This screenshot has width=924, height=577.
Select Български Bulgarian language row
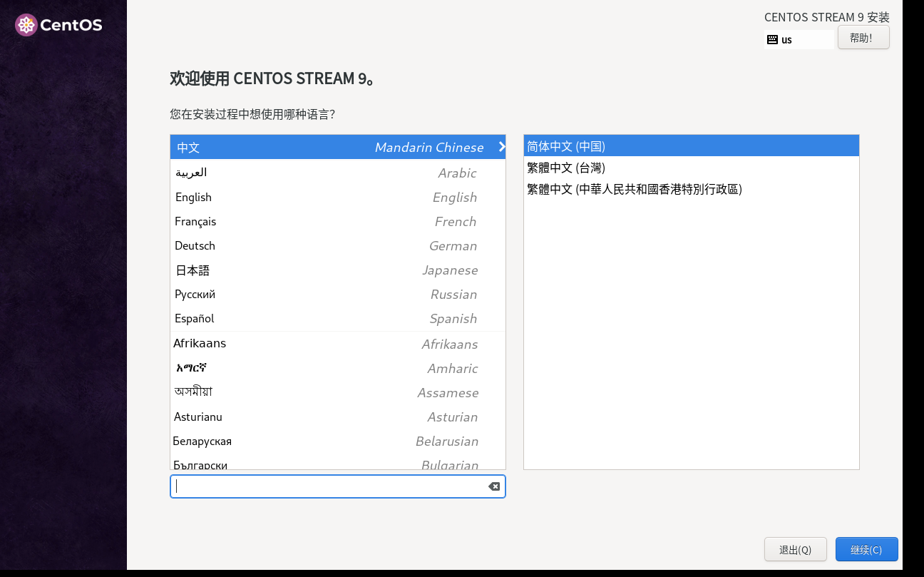(x=338, y=462)
